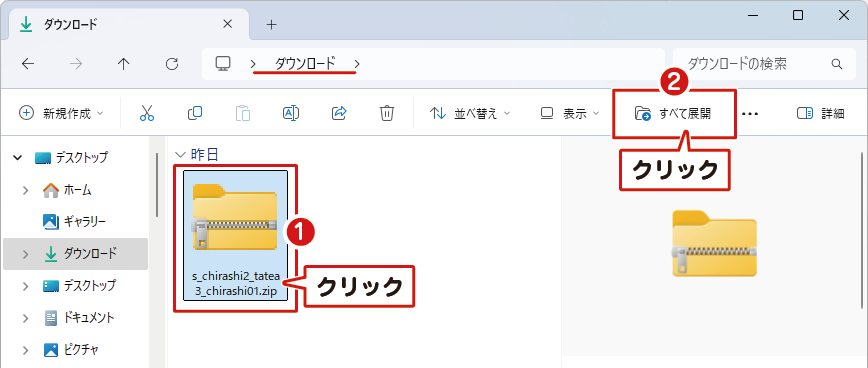
Task: Open the 新規作成 dropdown
Action: coord(61,113)
